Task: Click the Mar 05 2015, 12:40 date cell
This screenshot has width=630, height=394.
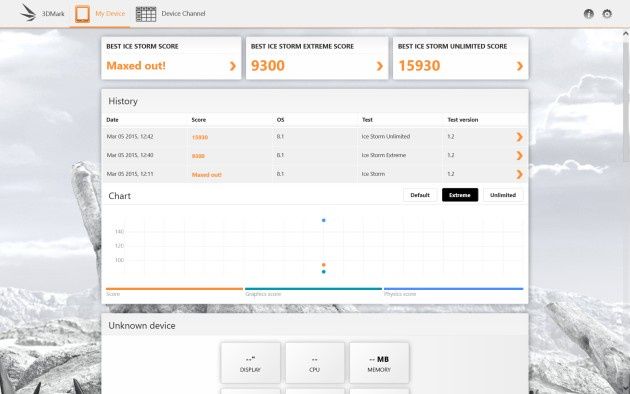Action: [x=130, y=155]
